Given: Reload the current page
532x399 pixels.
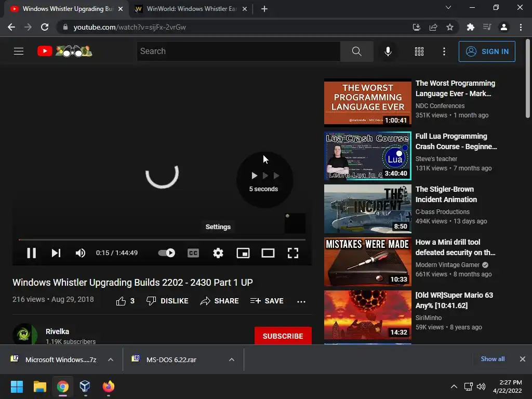Looking at the screenshot, I should point(45,27).
